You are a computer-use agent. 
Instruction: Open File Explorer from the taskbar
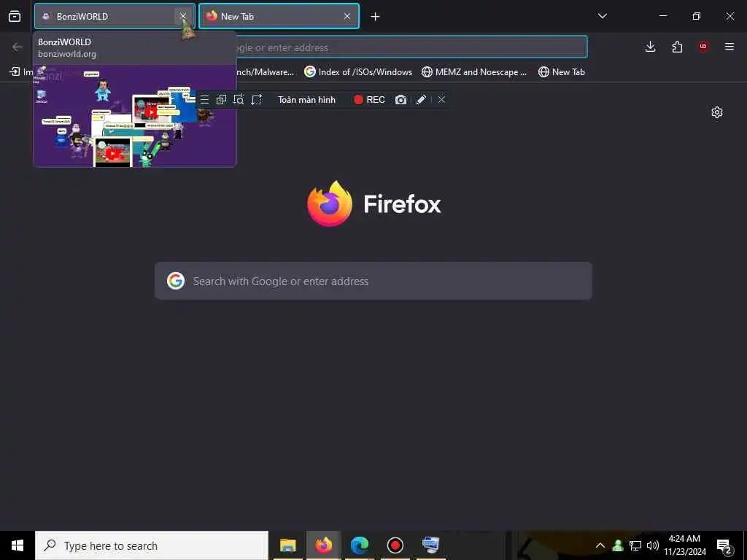pyautogui.click(x=287, y=545)
